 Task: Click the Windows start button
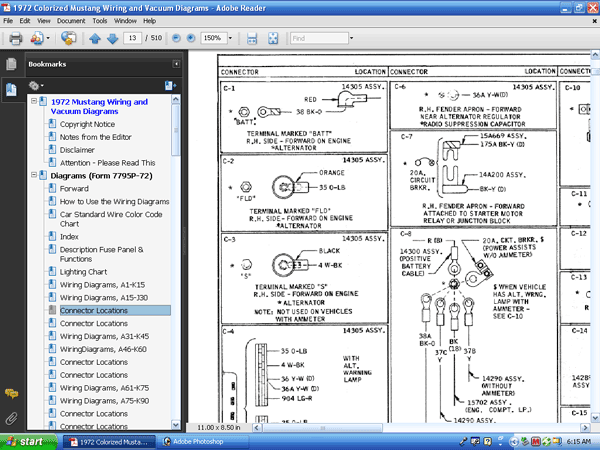[29, 442]
